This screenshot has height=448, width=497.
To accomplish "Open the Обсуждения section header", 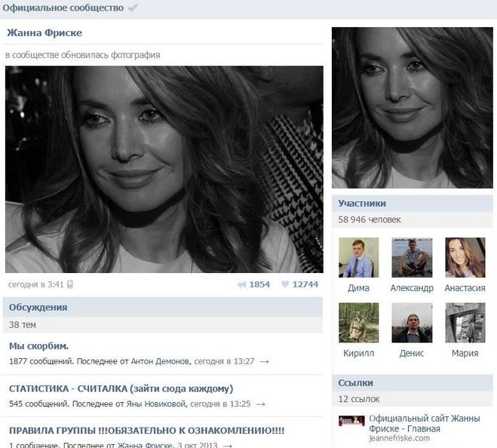I will click(163, 307).
